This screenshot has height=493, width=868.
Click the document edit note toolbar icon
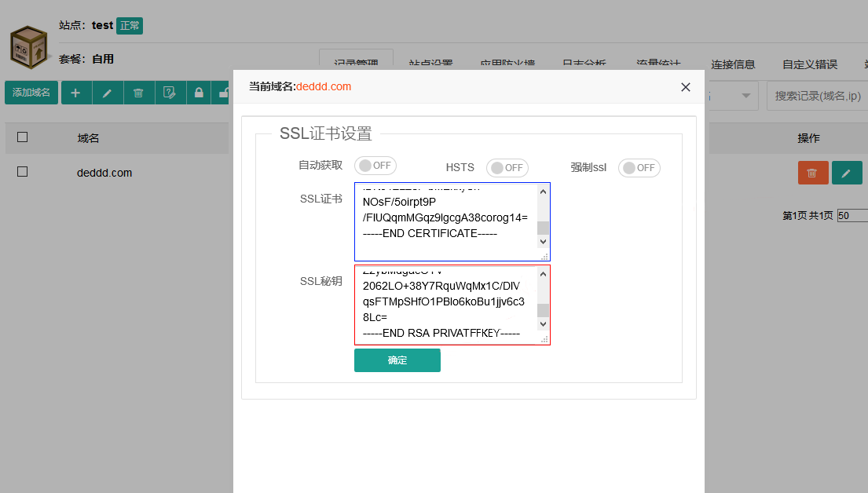(170, 93)
